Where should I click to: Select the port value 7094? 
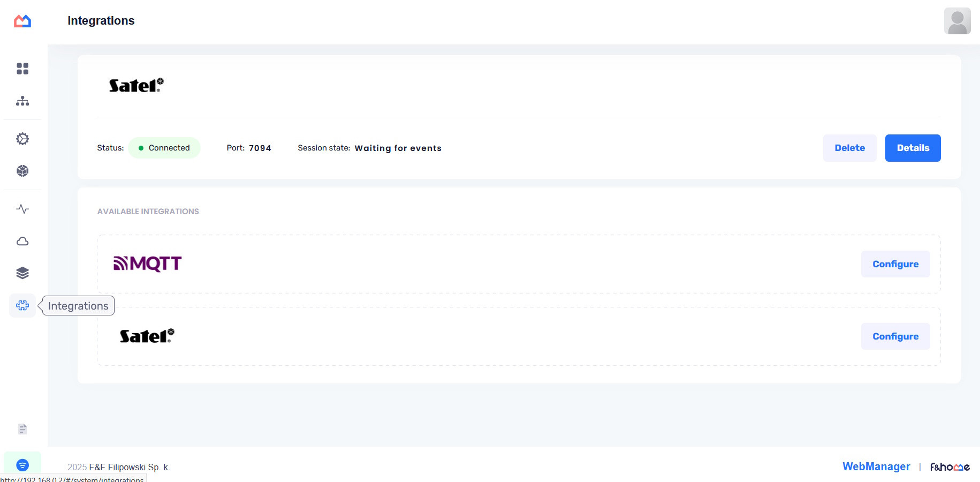pos(260,148)
